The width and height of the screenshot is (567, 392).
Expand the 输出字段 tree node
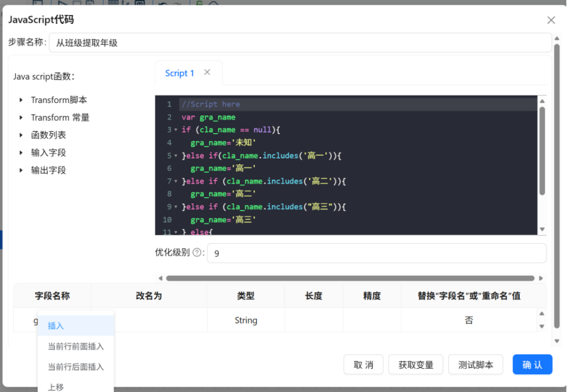click(21, 170)
